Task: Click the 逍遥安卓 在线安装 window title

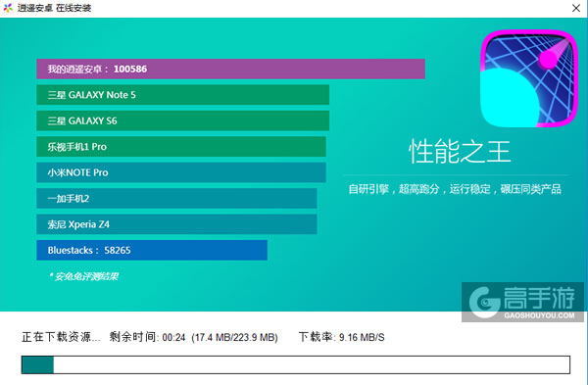Action: (x=54, y=8)
